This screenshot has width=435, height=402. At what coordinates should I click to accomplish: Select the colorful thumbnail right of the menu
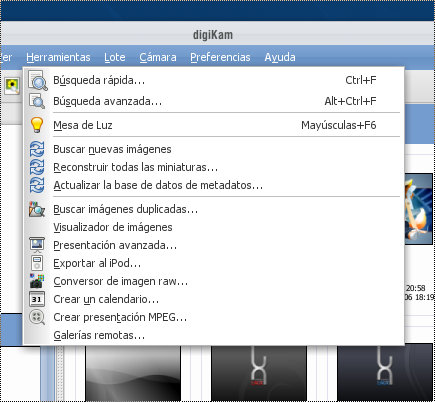419,209
